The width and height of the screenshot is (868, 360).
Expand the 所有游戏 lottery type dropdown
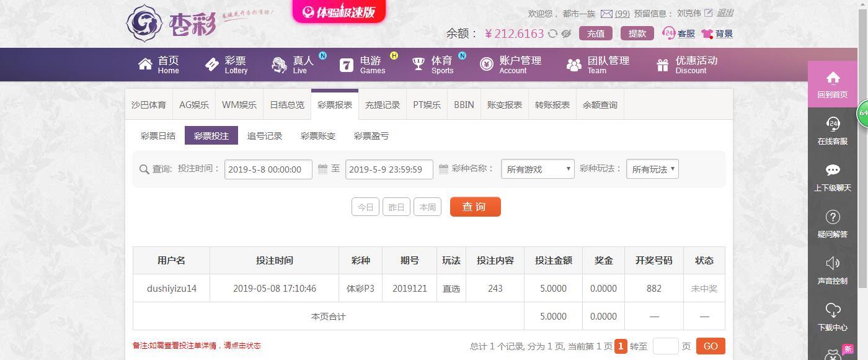(538, 169)
